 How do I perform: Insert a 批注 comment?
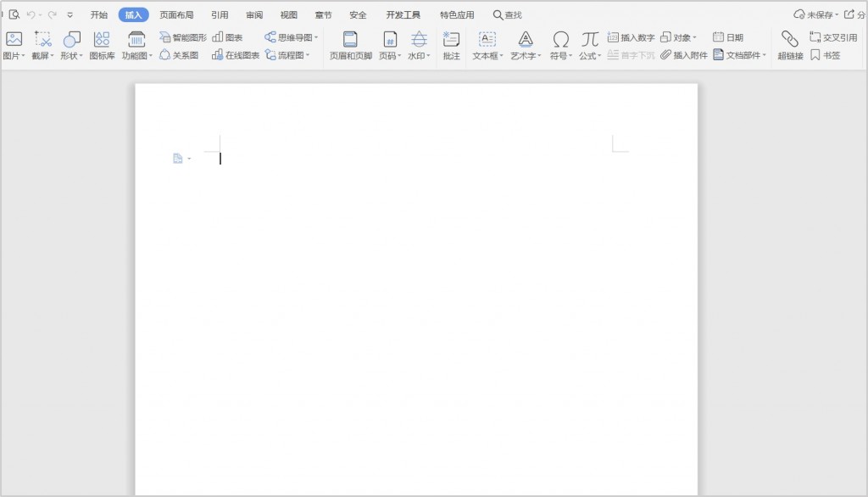pos(451,45)
